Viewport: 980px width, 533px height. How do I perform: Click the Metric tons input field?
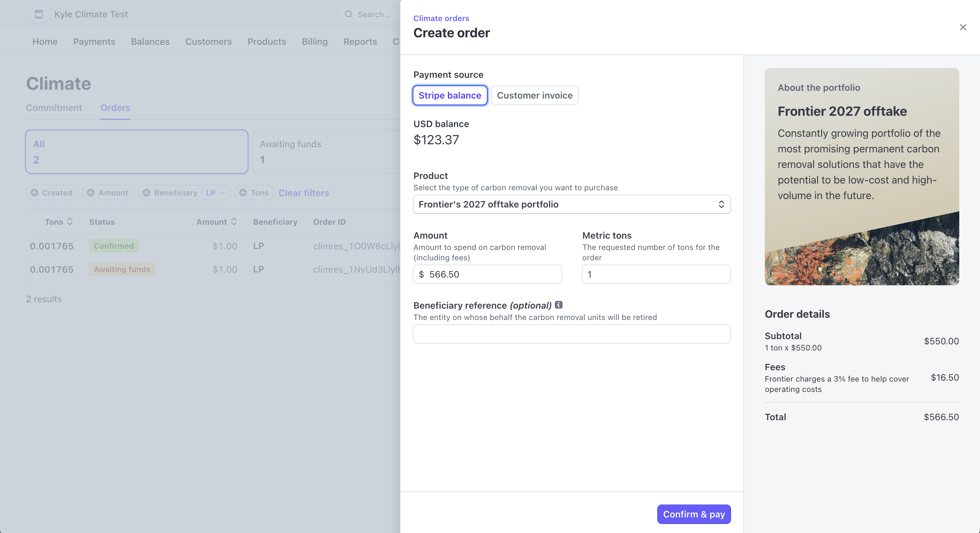click(x=656, y=274)
